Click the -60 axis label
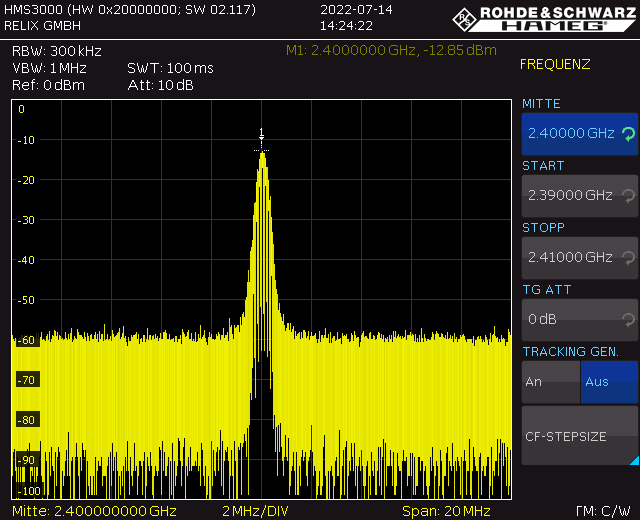The height and width of the screenshot is (520, 640). (x=26, y=340)
